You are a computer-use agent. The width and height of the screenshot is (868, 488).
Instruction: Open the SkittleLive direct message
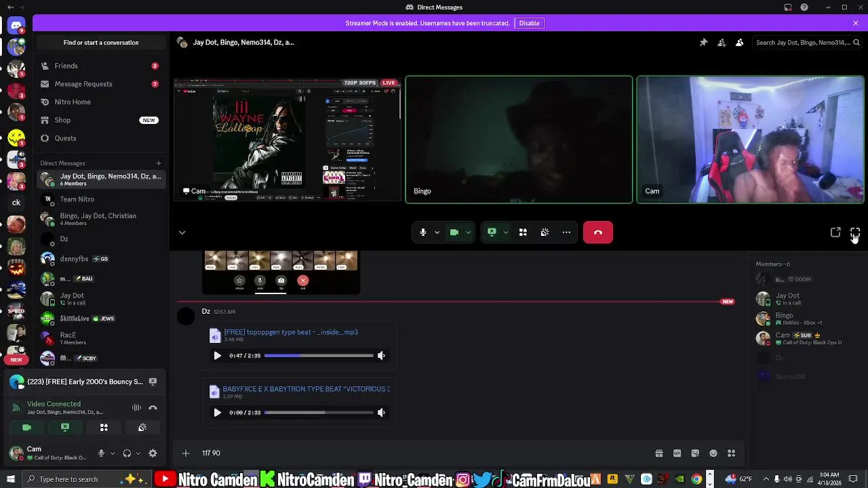100,318
